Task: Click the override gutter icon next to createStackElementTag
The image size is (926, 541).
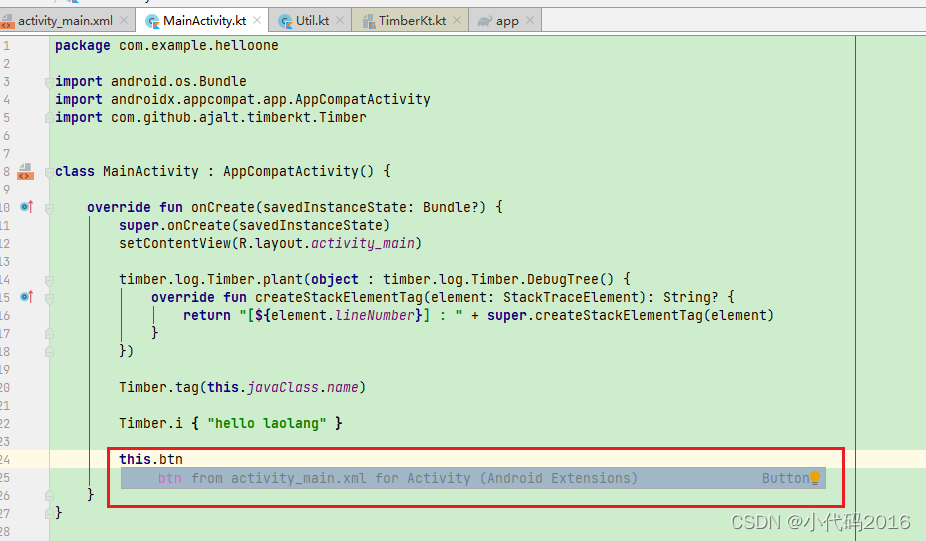Action: [x=27, y=296]
